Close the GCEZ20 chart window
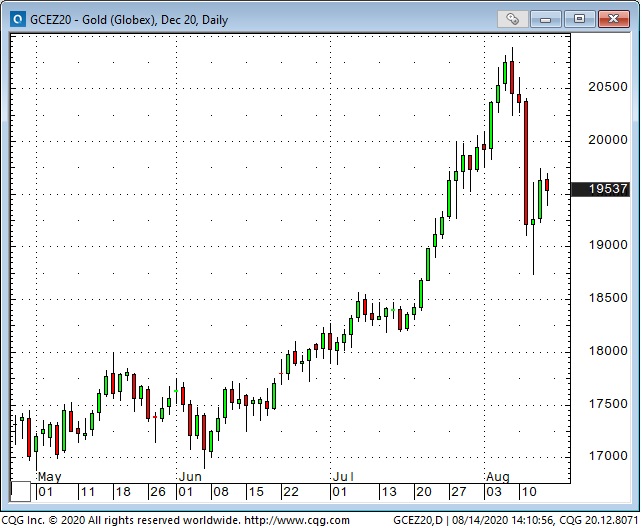642x528 pixels. pyautogui.click(x=613, y=19)
